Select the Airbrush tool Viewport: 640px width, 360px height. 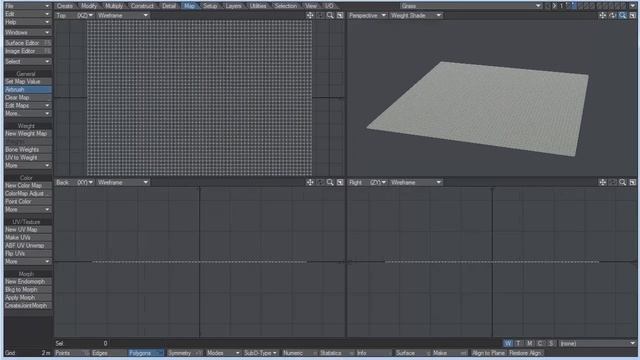coord(28,90)
